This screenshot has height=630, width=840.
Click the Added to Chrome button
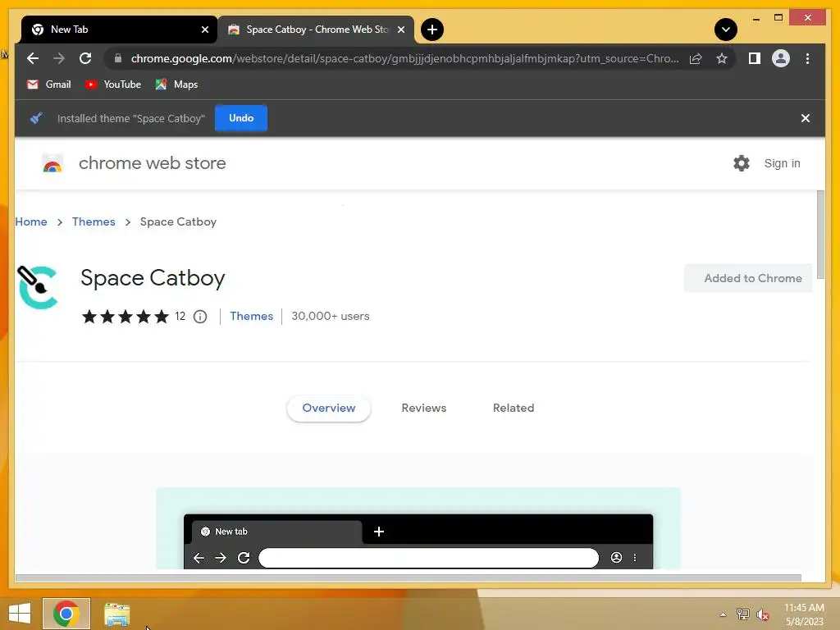[x=748, y=278]
